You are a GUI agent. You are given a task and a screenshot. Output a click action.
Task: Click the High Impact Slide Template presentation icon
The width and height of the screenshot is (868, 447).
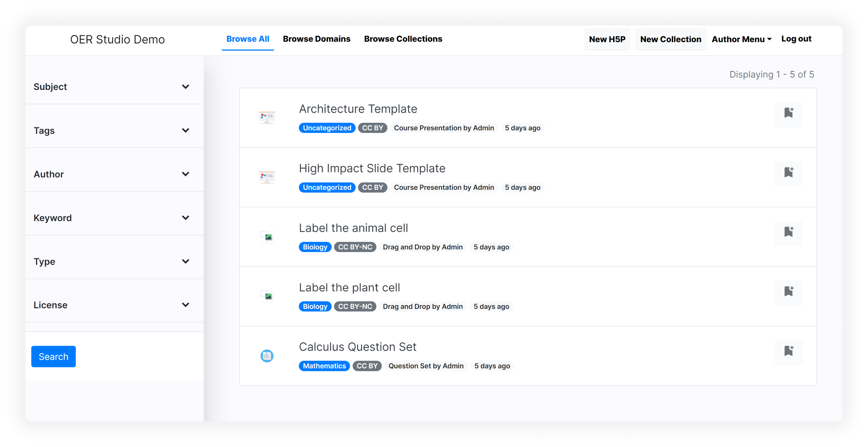(267, 177)
